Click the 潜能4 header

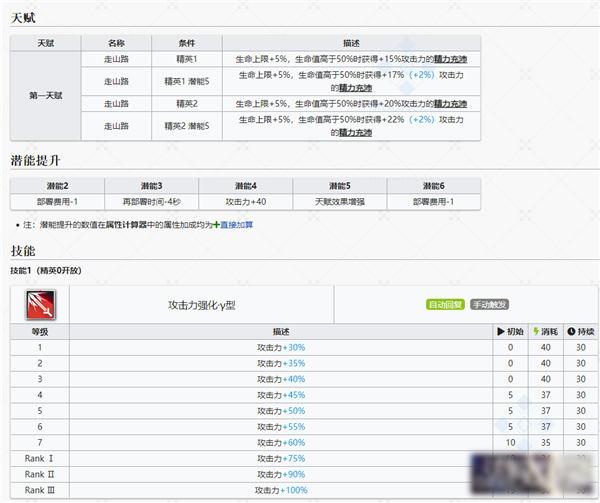[246, 186]
